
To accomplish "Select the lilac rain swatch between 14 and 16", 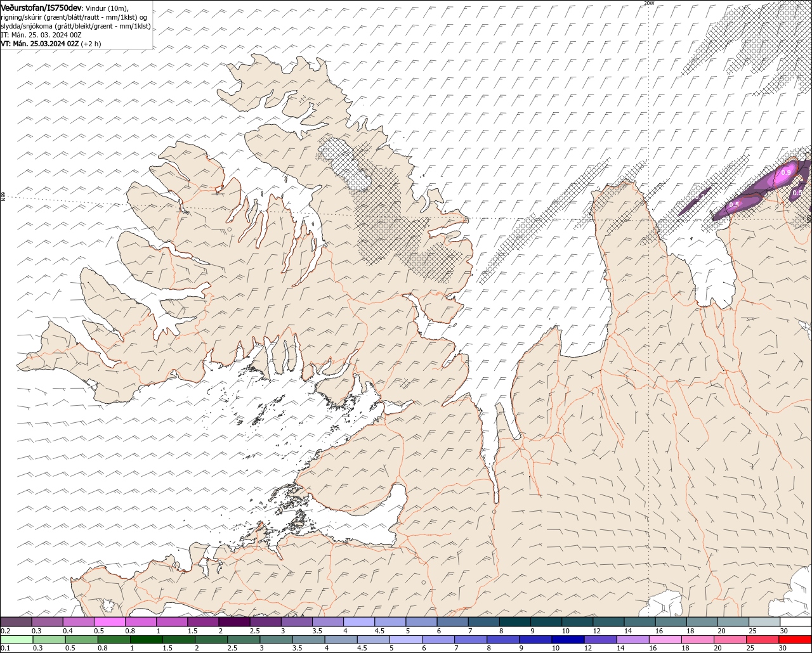I will (632, 640).
